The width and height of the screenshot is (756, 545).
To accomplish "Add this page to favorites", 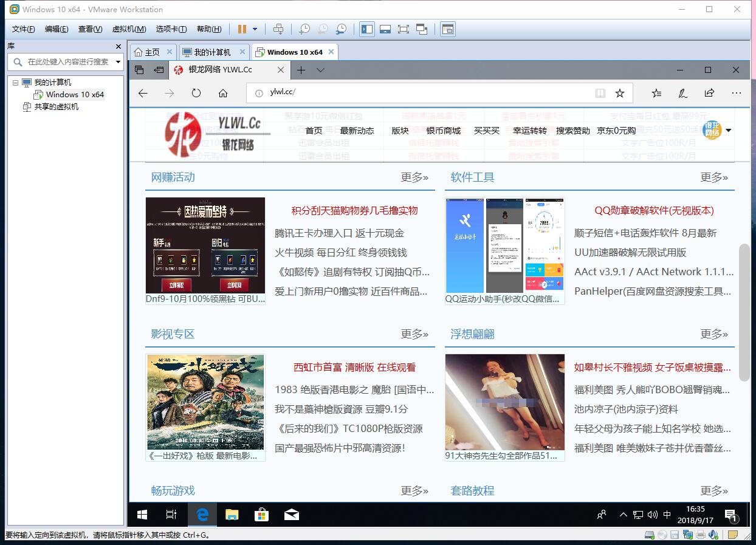I will (620, 93).
